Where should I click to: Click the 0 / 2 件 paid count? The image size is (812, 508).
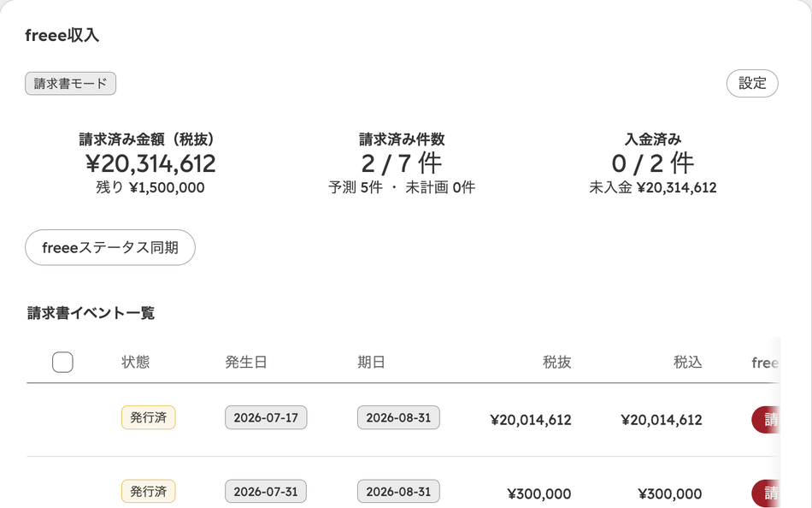click(652, 164)
